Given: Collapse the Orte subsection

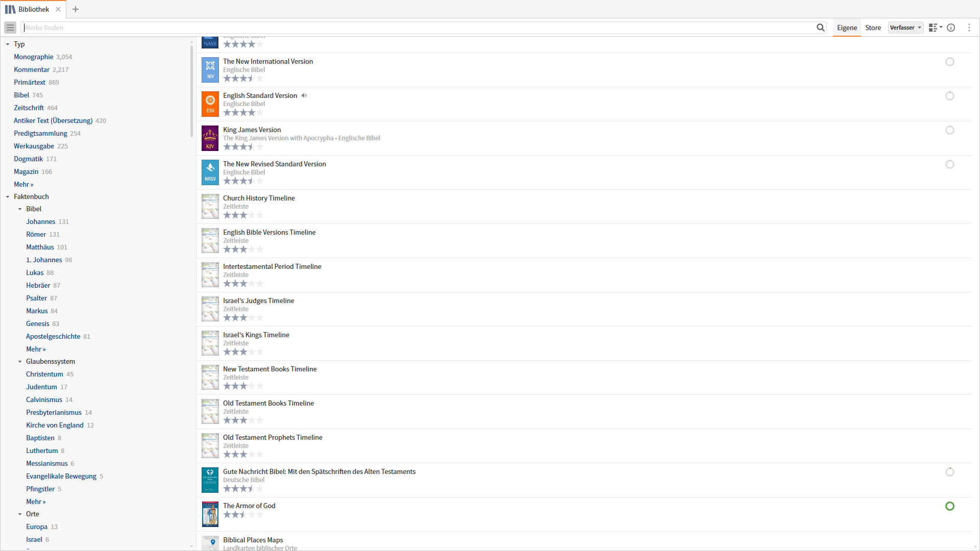Looking at the screenshot, I should (x=20, y=514).
